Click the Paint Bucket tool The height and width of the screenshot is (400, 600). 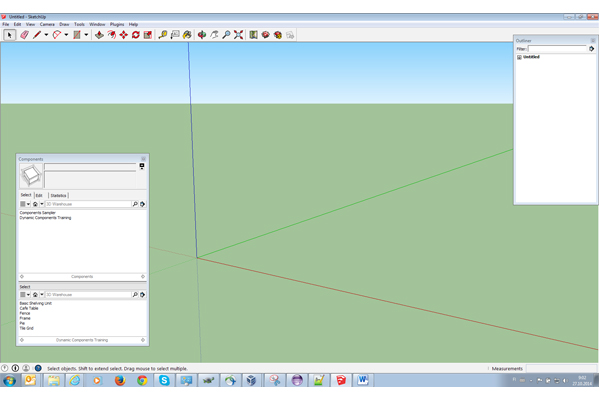point(187,35)
